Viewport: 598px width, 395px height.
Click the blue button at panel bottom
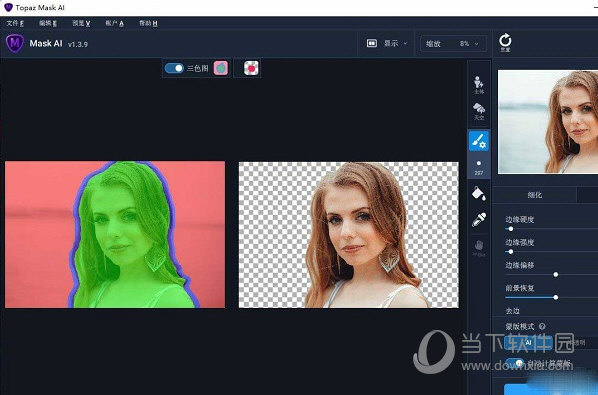(x=551, y=389)
